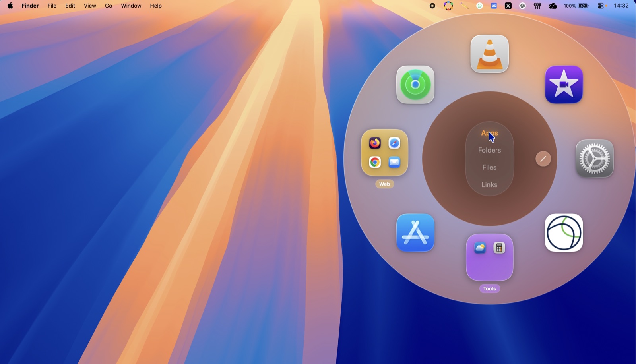Image resolution: width=636 pixels, height=364 pixels.
Task: Launch VLC media player from the radial menu
Action: coord(490,54)
